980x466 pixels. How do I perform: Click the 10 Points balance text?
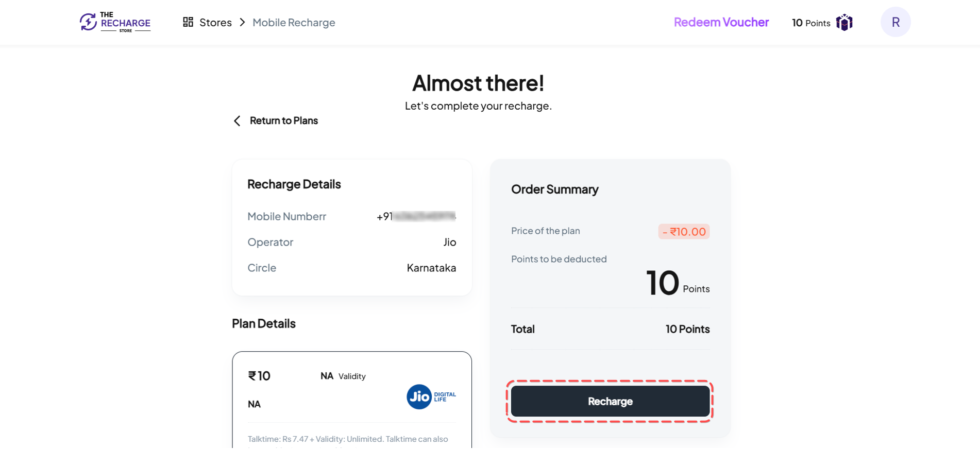point(811,23)
